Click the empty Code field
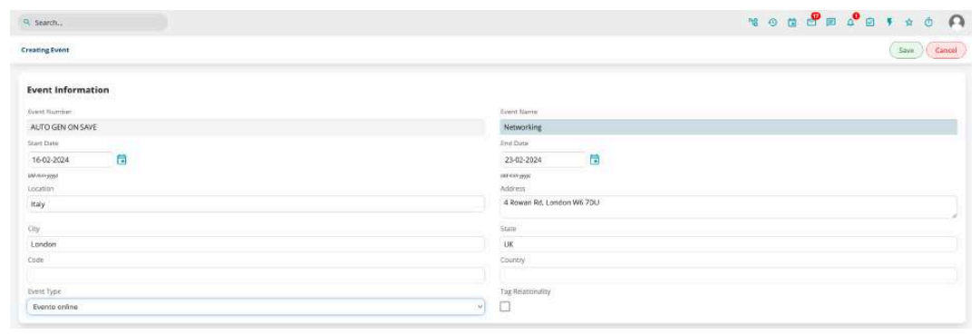This screenshot has width=980, height=335. pos(256,275)
